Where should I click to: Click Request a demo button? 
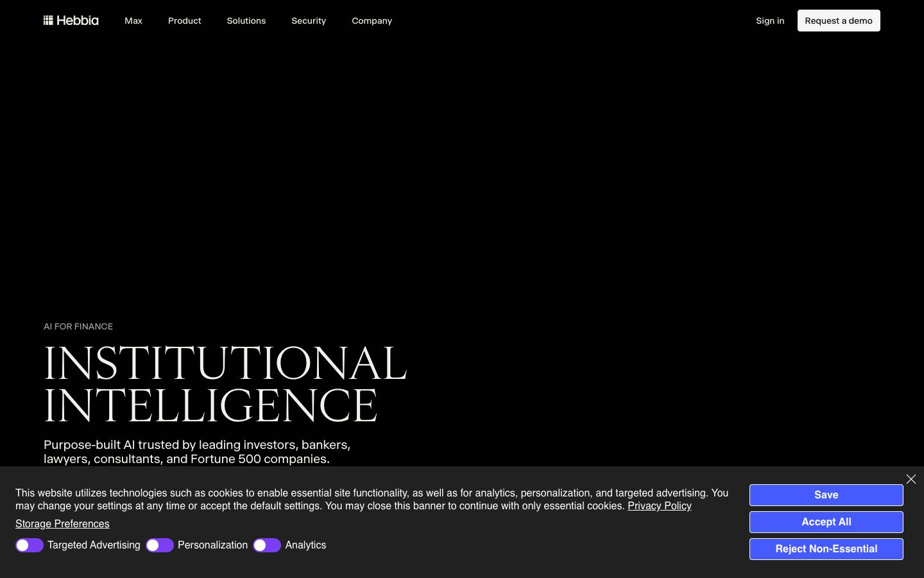[x=839, y=21]
